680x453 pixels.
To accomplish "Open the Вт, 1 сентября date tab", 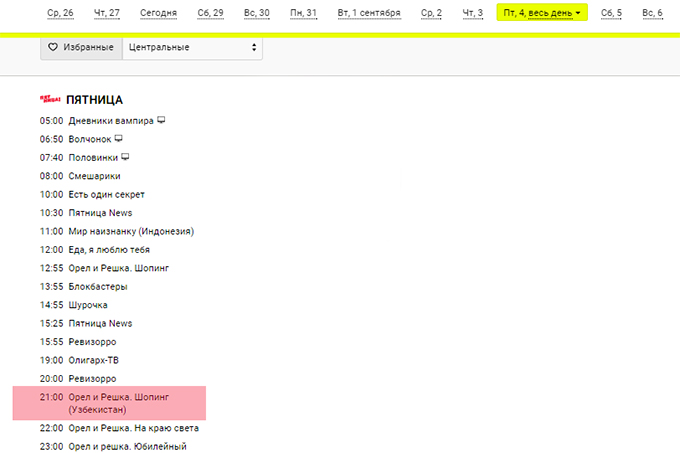I will [369, 13].
